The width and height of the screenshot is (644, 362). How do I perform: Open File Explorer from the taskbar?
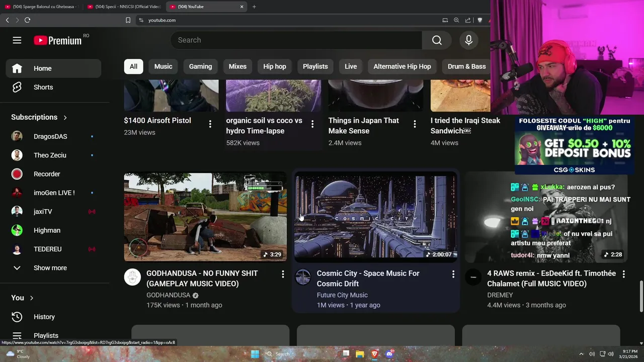click(x=360, y=354)
